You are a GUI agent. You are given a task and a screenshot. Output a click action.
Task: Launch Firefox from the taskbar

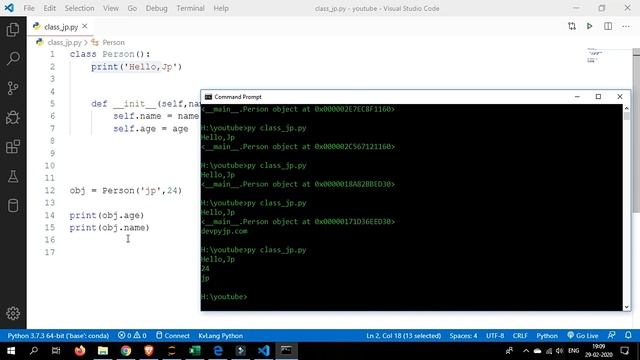80,351
